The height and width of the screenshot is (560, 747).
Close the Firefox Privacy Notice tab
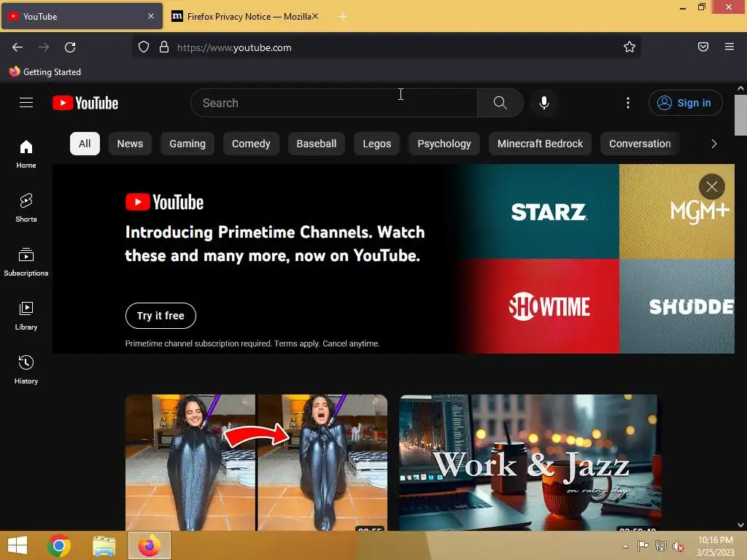[315, 16]
